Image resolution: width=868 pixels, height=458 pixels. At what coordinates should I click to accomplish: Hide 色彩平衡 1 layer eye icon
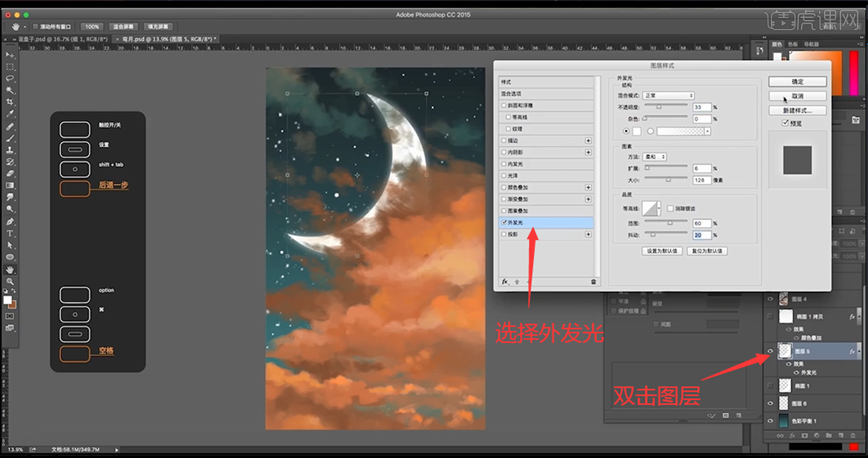pos(770,421)
